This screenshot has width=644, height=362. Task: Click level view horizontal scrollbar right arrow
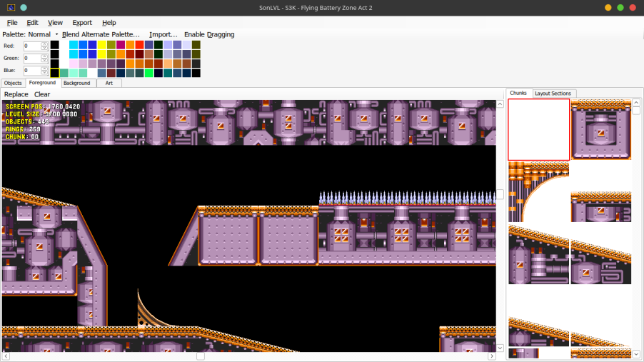[x=492, y=356]
